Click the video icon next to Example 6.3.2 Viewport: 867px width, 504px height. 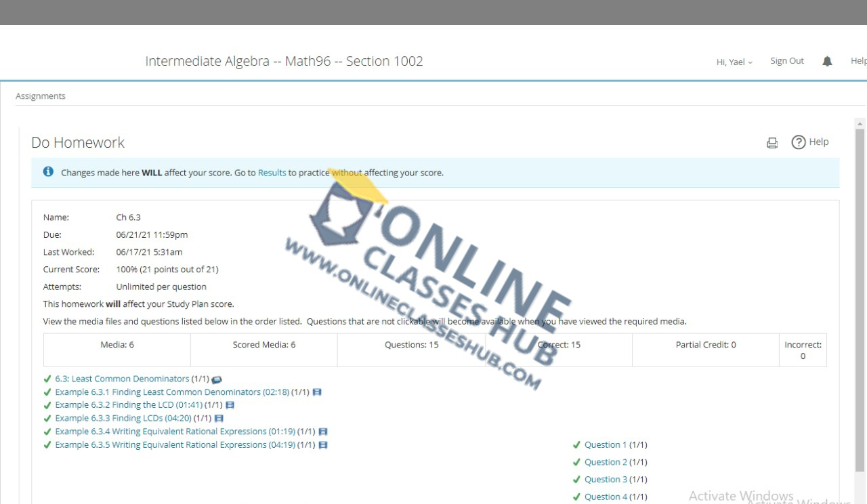point(230,405)
